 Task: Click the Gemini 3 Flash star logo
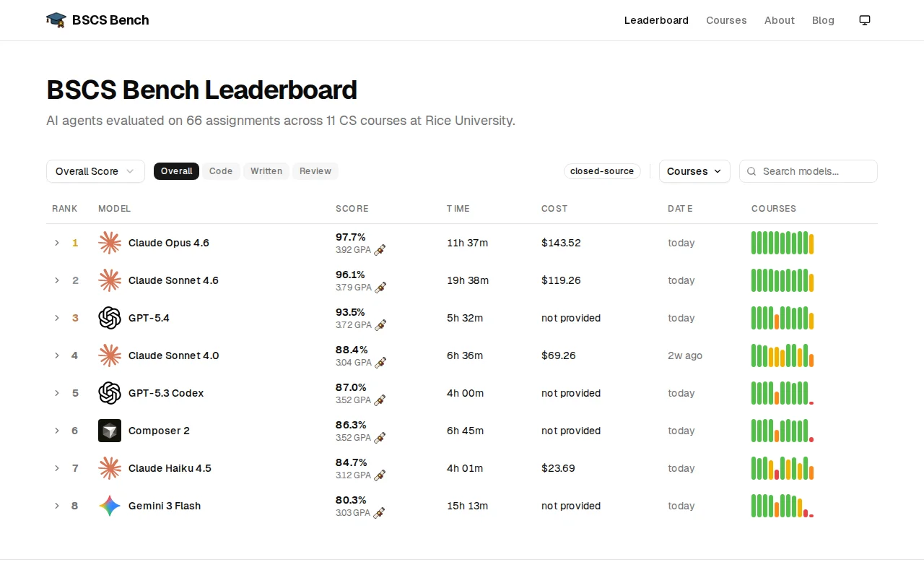pos(110,506)
